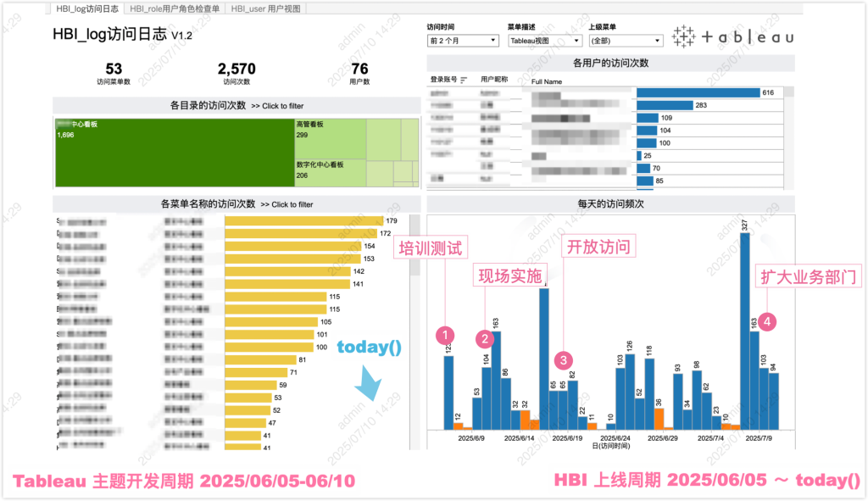Click the tallest daily bar labeled 327

click(x=745, y=331)
